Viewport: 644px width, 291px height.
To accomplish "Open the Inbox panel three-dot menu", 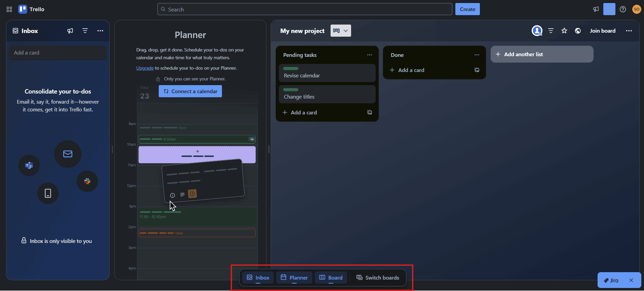I will tap(100, 31).
